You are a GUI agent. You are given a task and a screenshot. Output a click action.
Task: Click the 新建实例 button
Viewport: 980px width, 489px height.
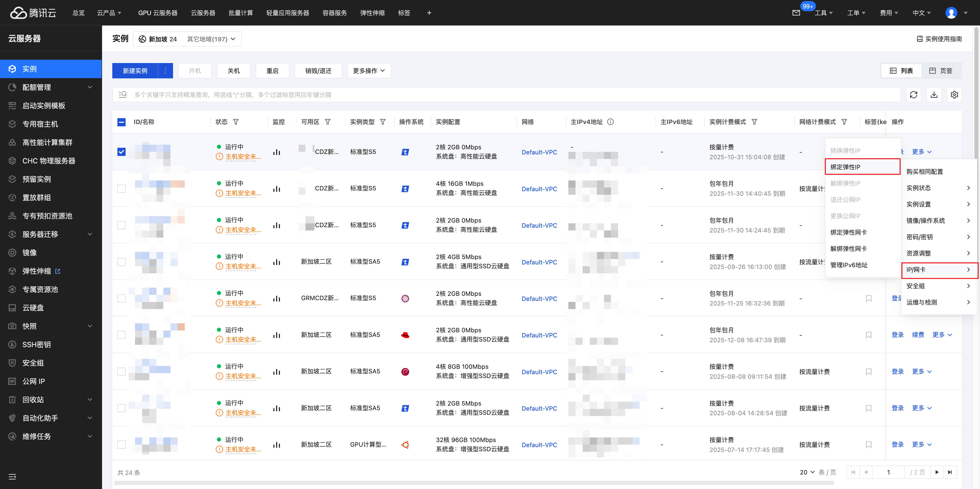click(135, 71)
